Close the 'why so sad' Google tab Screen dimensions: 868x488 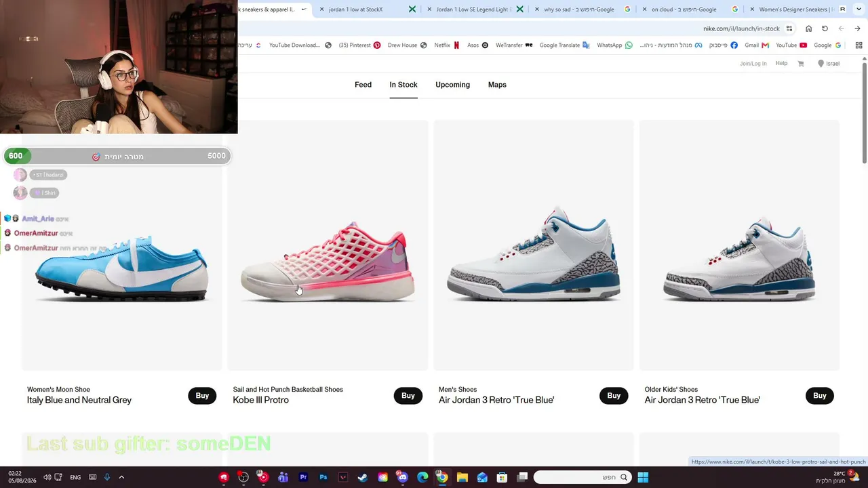536,9
